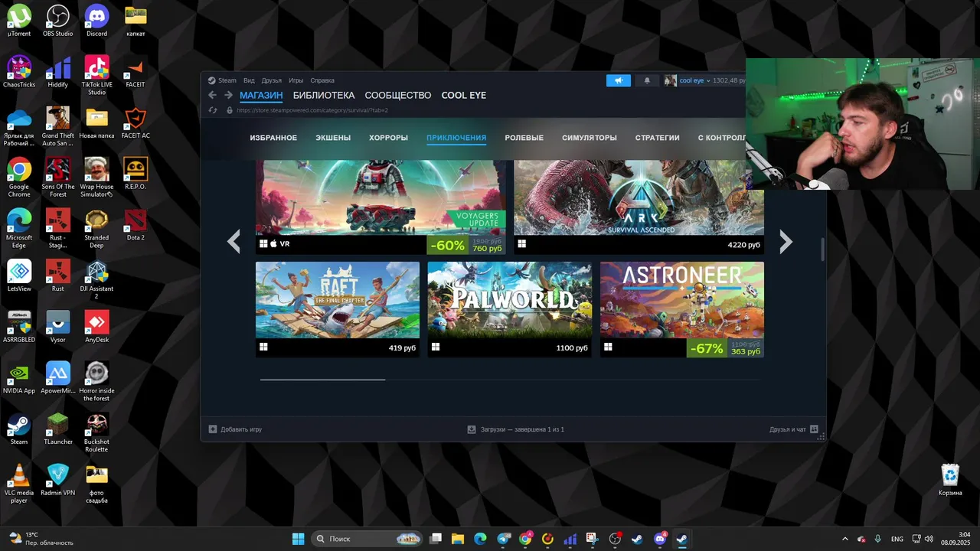Click the Steam store URL address
Image resolution: width=980 pixels, height=551 pixels.
pos(312,110)
